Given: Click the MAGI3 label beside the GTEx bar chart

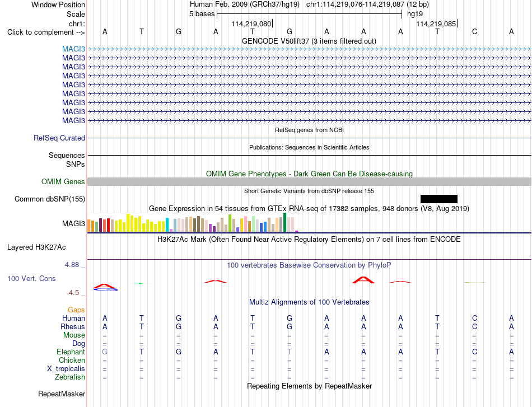Looking at the screenshot, I should [73, 223].
